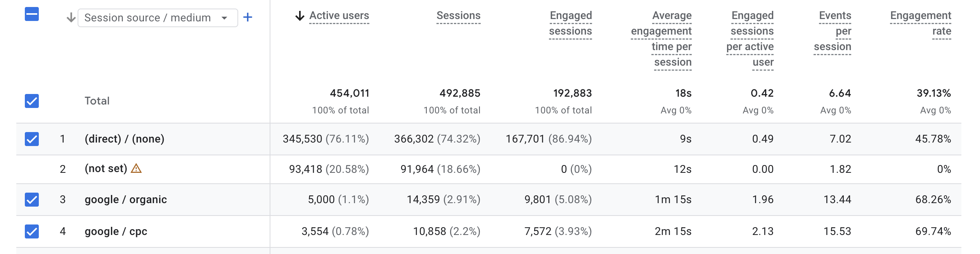The image size is (980, 254).
Task: Click sort arrow left of Session source dropdown
Action: click(71, 17)
